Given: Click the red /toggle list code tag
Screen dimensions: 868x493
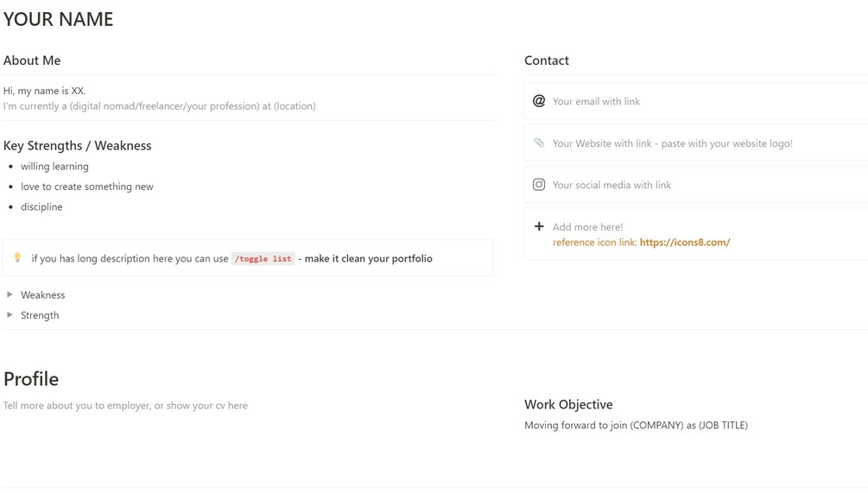Looking at the screenshot, I should (x=263, y=259).
